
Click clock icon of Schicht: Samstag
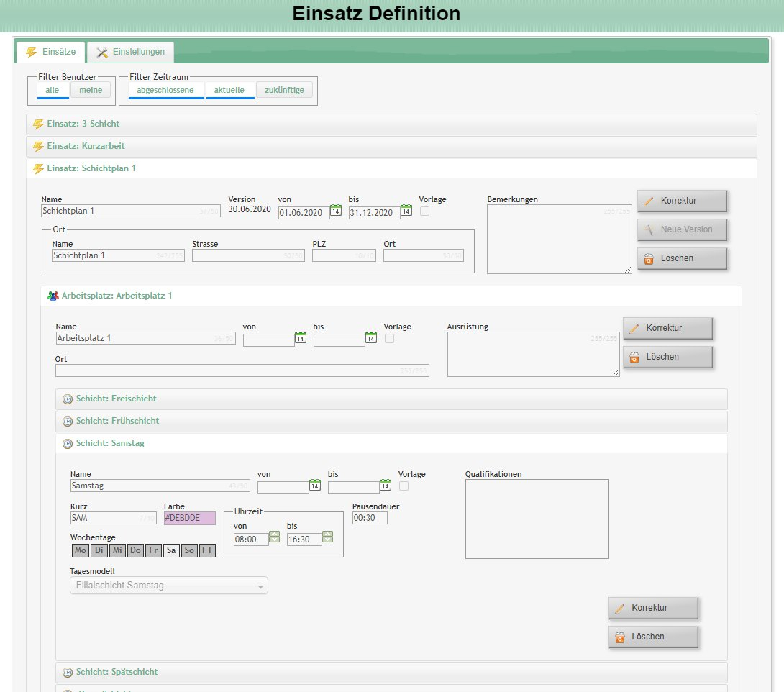point(68,444)
